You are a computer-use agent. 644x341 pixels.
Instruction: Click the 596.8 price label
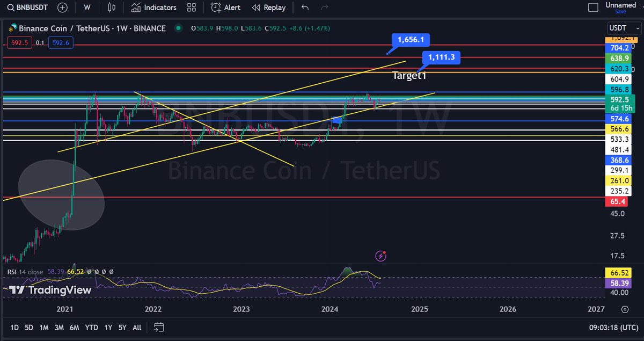tap(619, 89)
